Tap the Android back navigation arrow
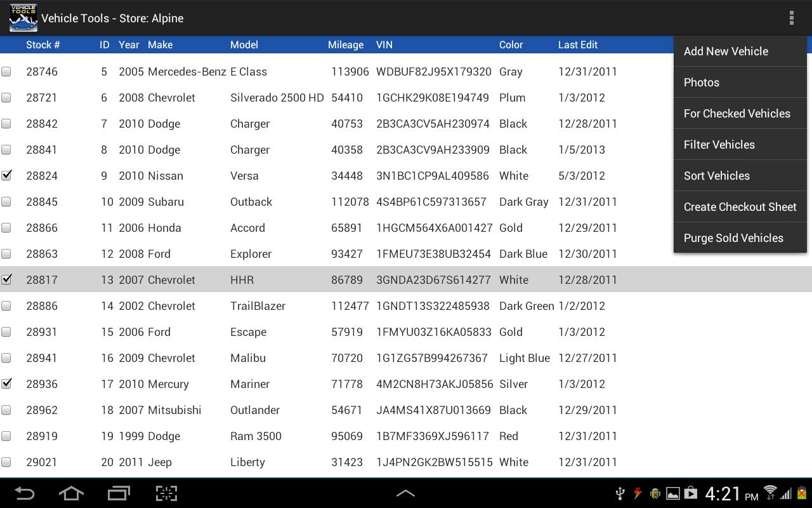The height and width of the screenshot is (508, 812). (x=24, y=493)
